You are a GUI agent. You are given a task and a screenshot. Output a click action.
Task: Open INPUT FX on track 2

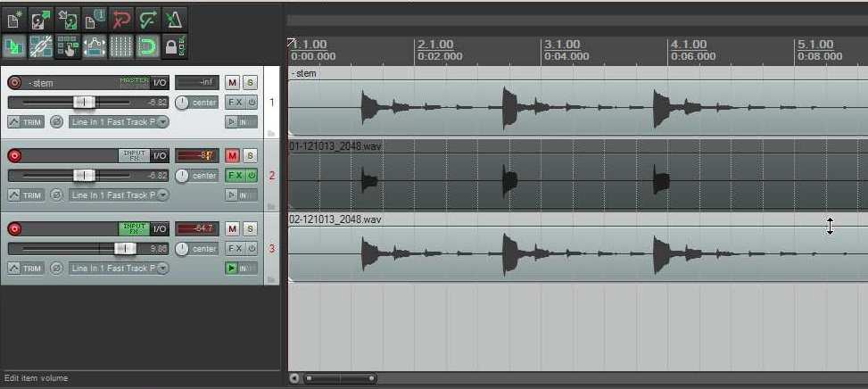[134, 155]
